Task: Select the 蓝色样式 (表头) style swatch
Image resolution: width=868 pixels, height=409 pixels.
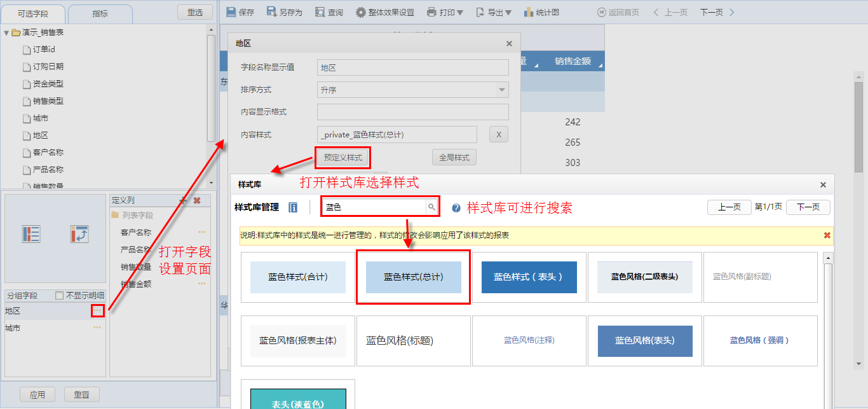Action: (529, 277)
